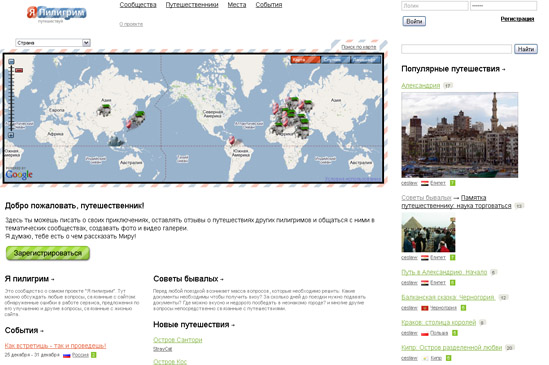Click the green Зарегистрироваться button
The width and height of the screenshot is (549, 365).
tap(48, 253)
